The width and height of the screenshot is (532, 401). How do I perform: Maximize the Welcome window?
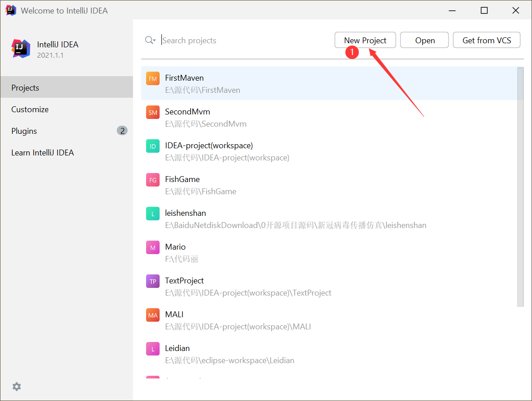tap(484, 10)
